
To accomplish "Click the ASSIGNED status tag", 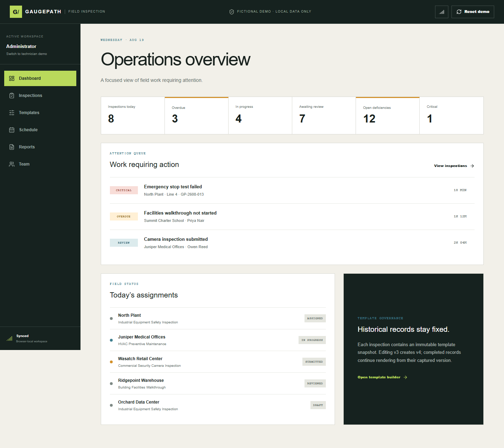I will click(x=315, y=318).
